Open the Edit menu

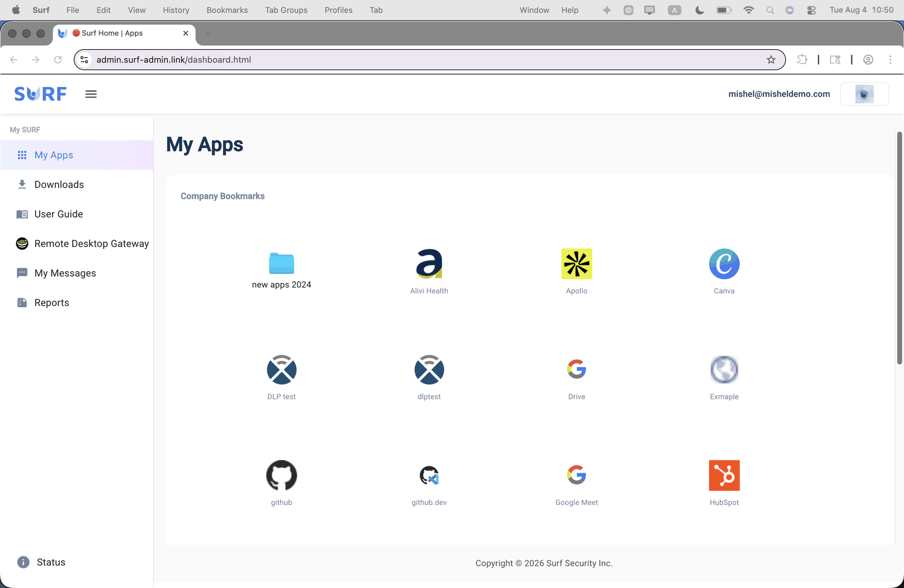(103, 10)
